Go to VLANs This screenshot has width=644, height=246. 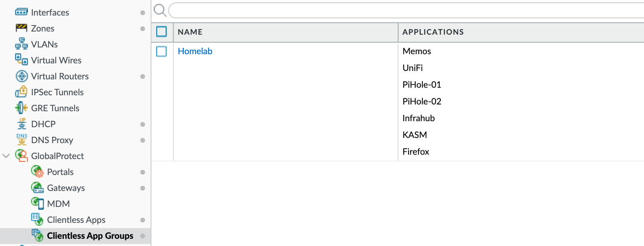point(44,45)
